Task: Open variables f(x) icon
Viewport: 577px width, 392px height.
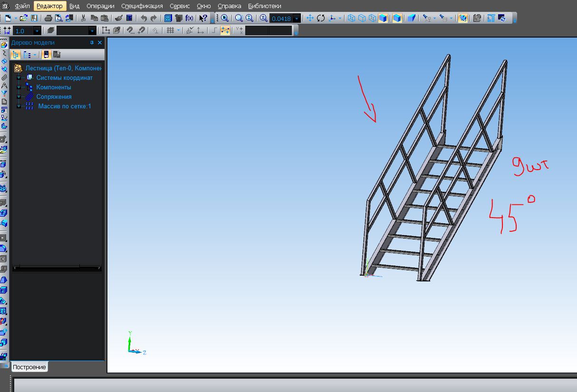Action: point(189,18)
